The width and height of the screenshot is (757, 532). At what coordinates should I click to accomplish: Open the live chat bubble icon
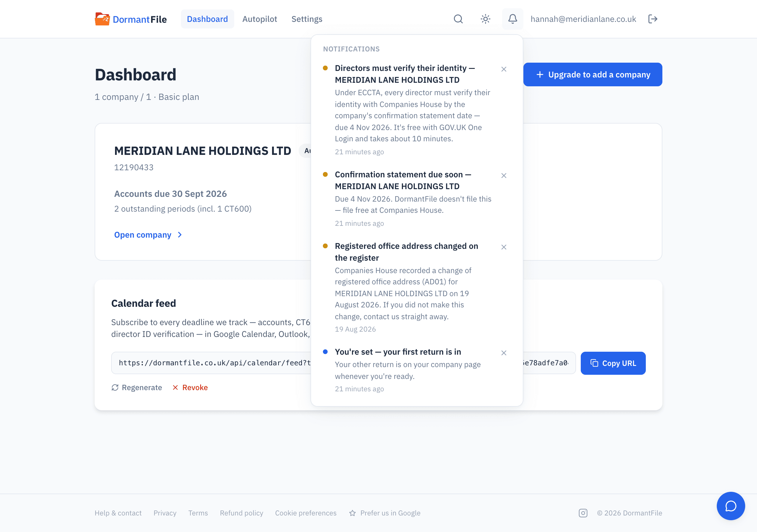click(x=731, y=506)
